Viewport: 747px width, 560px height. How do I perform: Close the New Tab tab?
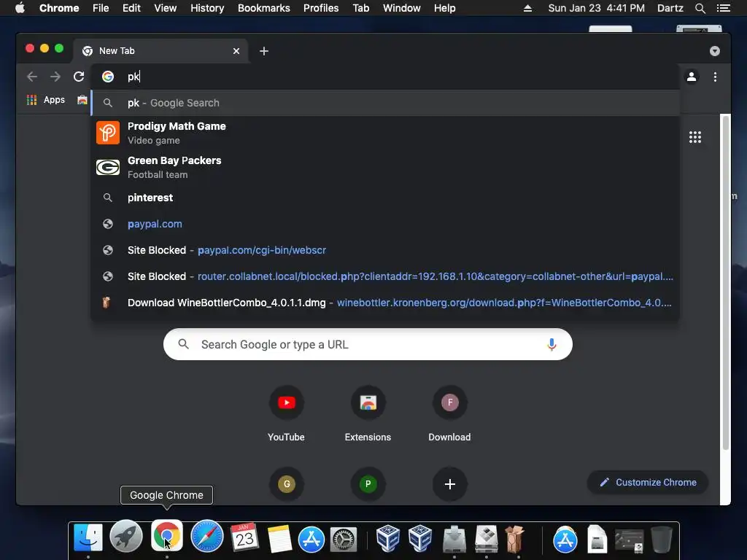236,51
